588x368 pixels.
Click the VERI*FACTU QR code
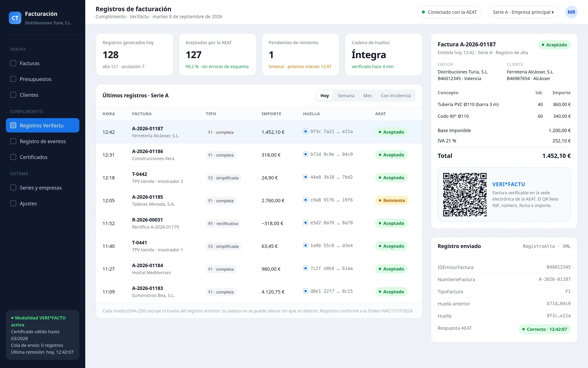coord(465,194)
